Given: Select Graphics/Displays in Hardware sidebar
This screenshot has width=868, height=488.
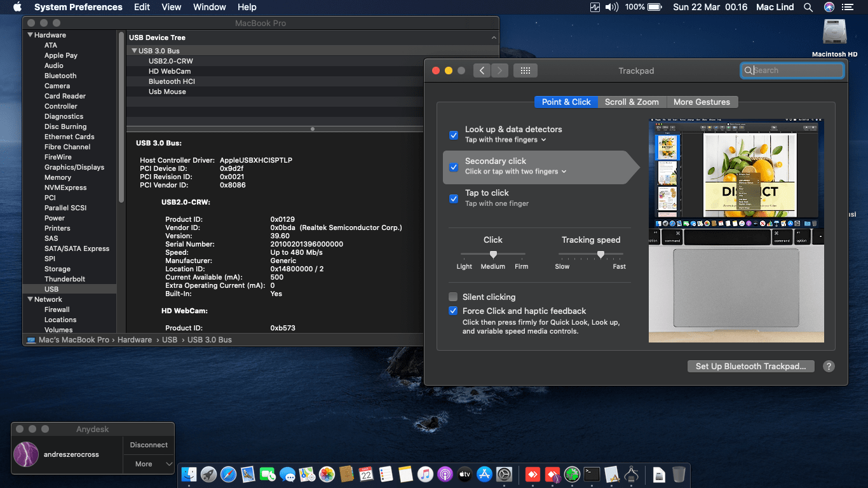Looking at the screenshot, I should point(74,167).
